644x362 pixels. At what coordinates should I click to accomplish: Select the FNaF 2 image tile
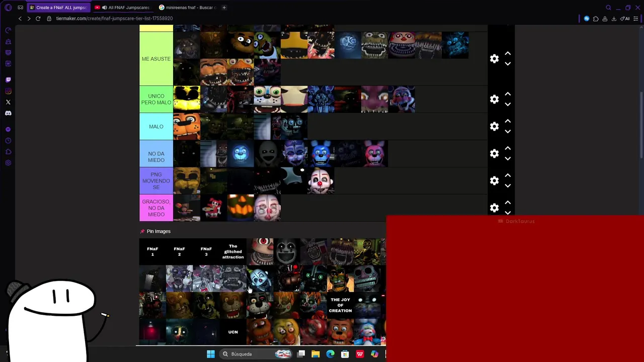[179, 251]
